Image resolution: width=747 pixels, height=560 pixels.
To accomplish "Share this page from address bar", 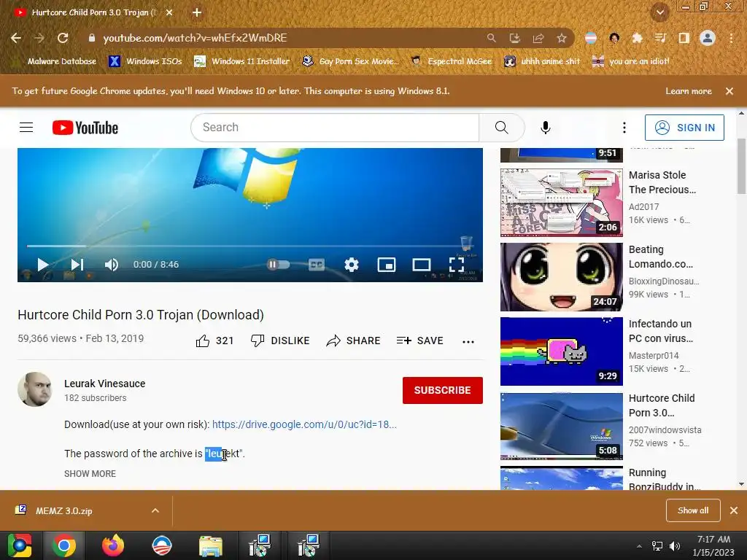I will [x=538, y=38].
